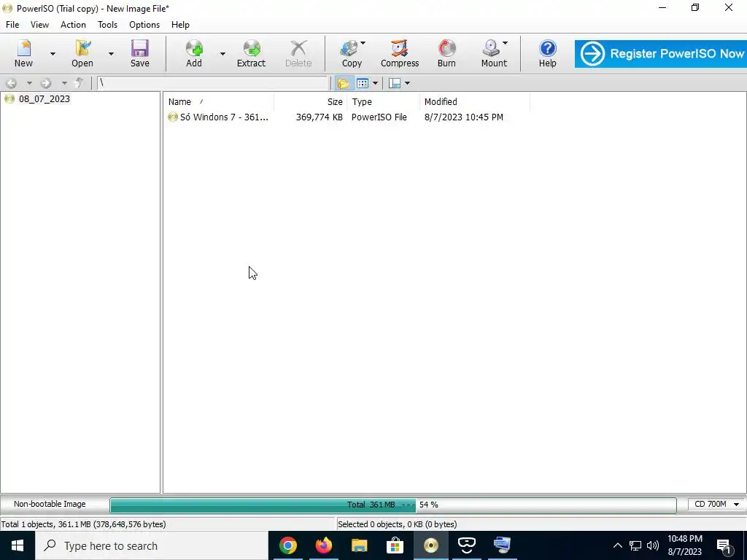Click the 8/7/2023 10:45 PM modified cell
Image resolution: width=747 pixels, height=560 pixels.
pos(463,117)
